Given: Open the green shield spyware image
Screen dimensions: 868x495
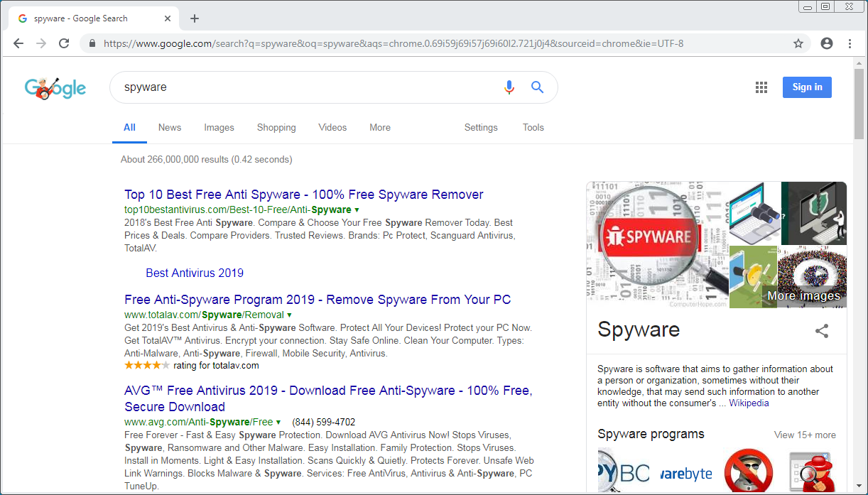Looking at the screenshot, I should (x=814, y=213).
